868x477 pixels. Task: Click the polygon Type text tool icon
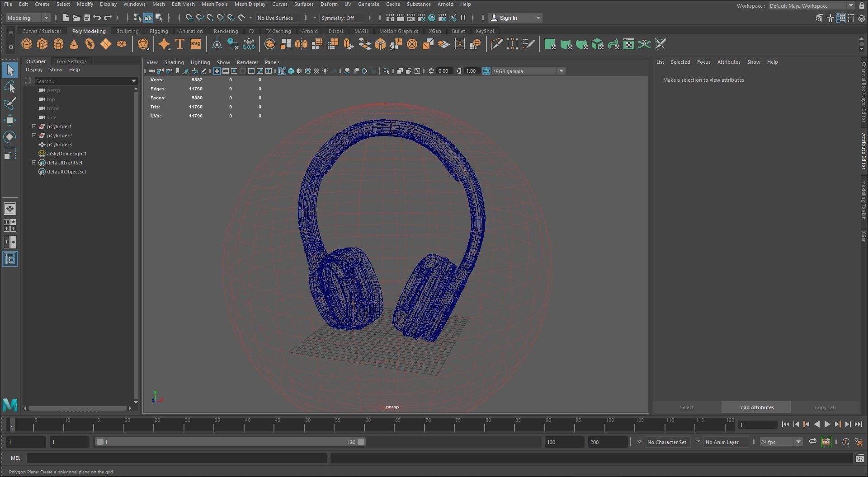tap(180, 44)
